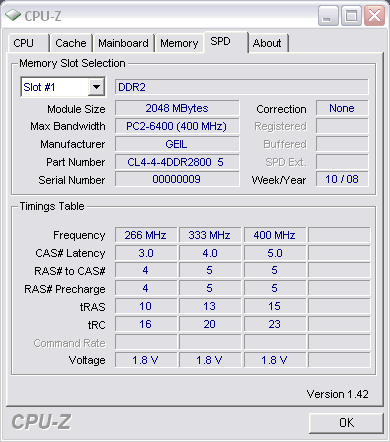The width and height of the screenshot is (390, 442).
Task: Click the Timings Table group title
Action: click(x=52, y=206)
